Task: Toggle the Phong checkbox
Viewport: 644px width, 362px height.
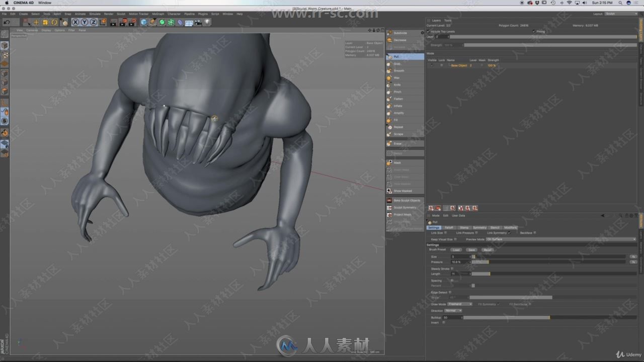Action: tap(534, 31)
